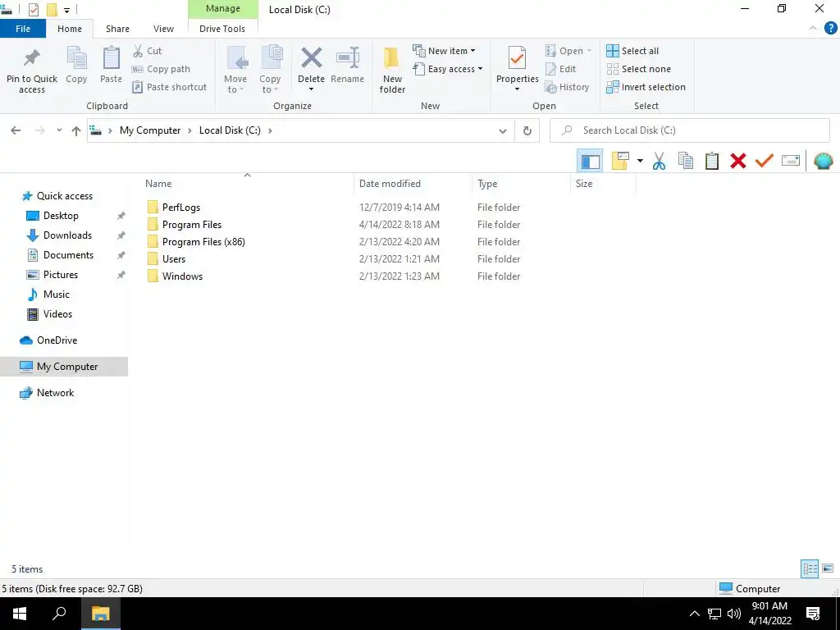This screenshot has height=630, width=840.
Task: Open the Easy access dropdown
Action: tap(448, 69)
